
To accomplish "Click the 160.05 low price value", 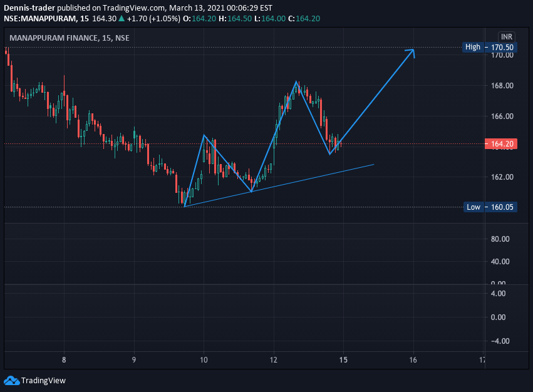I will [502, 207].
